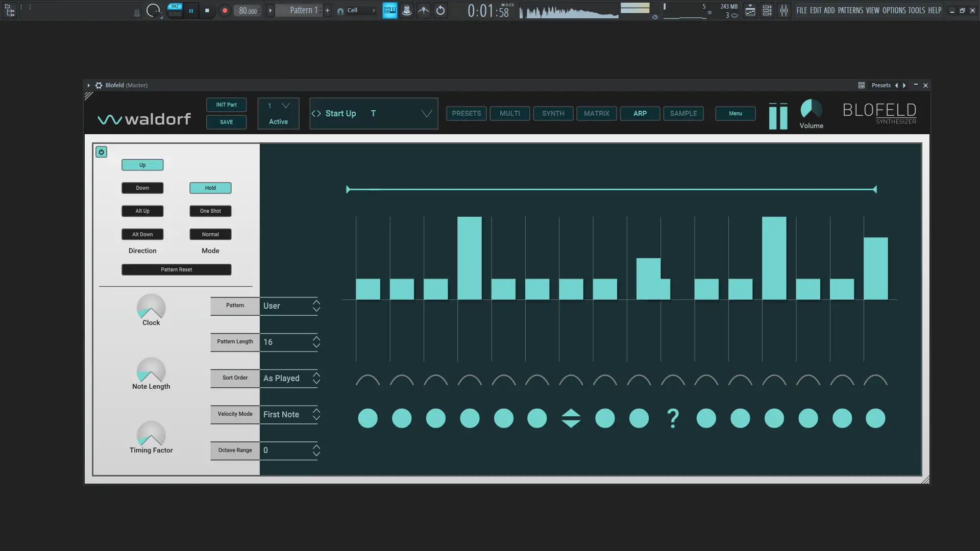Click the random question mark step icon
The image size is (980, 551).
(x=673, y=418)
